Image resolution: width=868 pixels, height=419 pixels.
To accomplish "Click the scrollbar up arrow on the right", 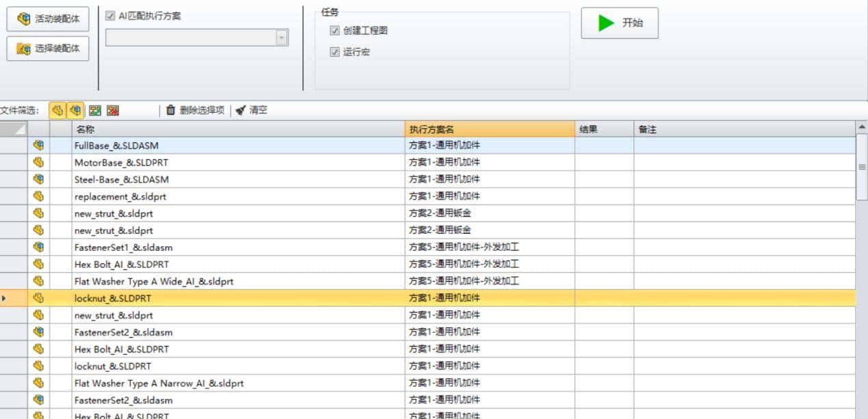I will (862, 126).
